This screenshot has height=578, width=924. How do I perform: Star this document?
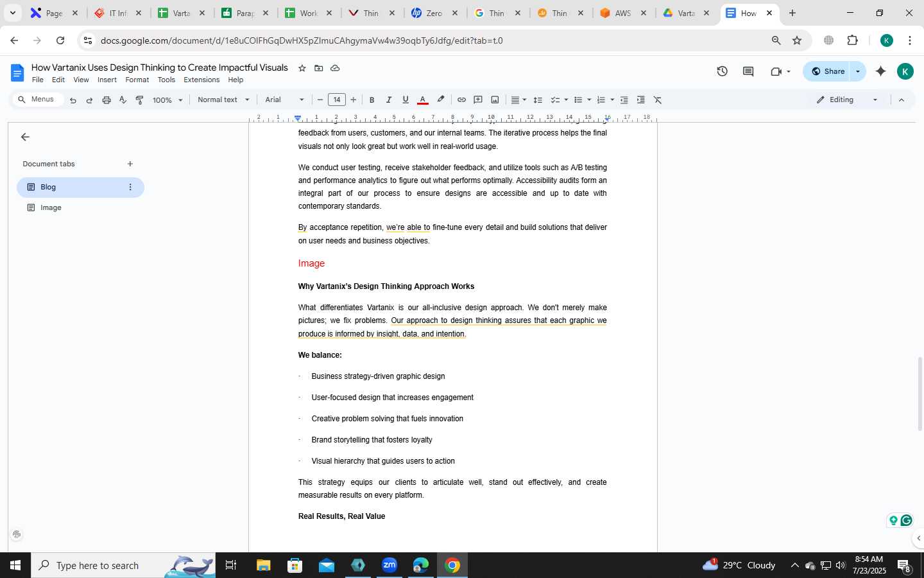(302, 68)
